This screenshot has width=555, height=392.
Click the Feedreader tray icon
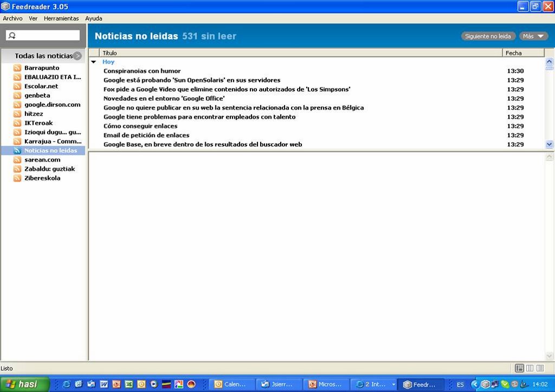486,384
